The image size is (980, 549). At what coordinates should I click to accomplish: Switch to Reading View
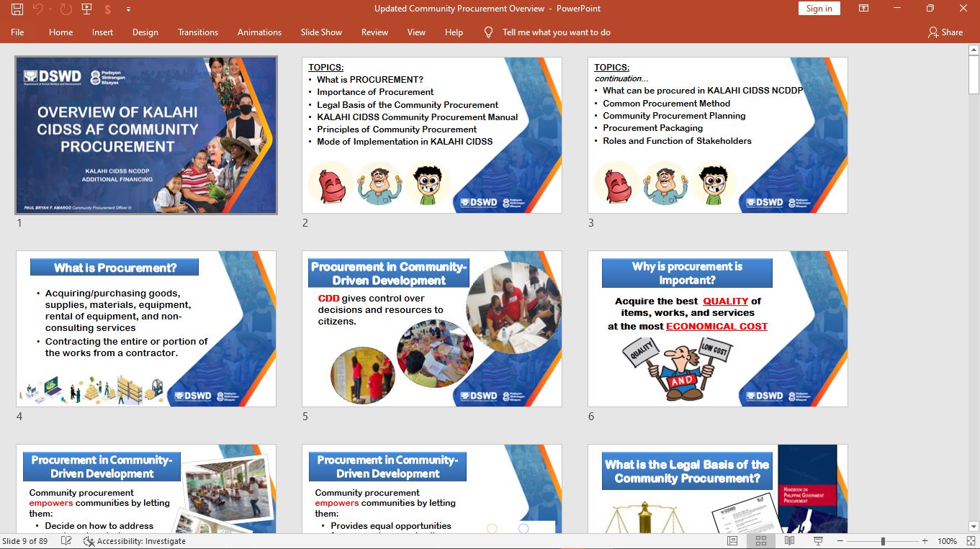[789, 541]
